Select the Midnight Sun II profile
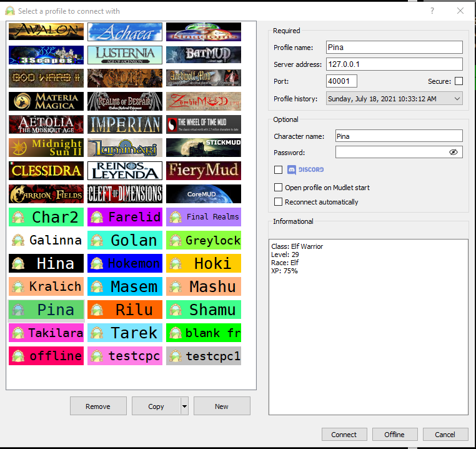476x449 pixels. pos(46,148)
